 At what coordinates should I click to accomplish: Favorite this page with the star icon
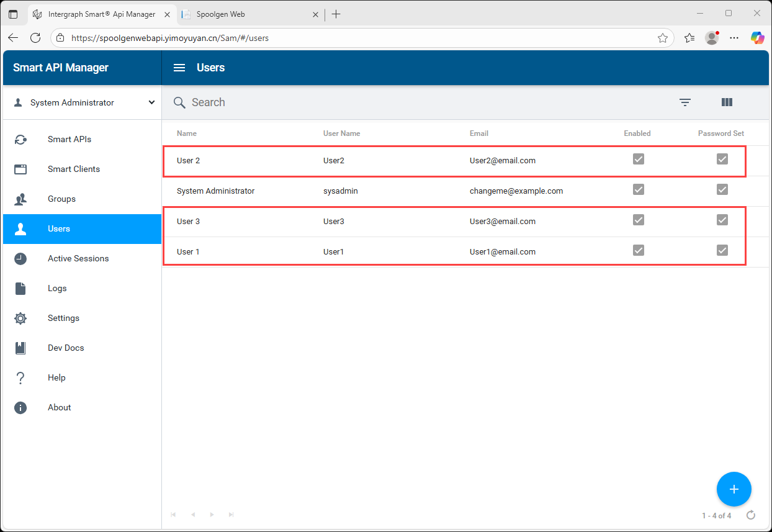(662, 38)
